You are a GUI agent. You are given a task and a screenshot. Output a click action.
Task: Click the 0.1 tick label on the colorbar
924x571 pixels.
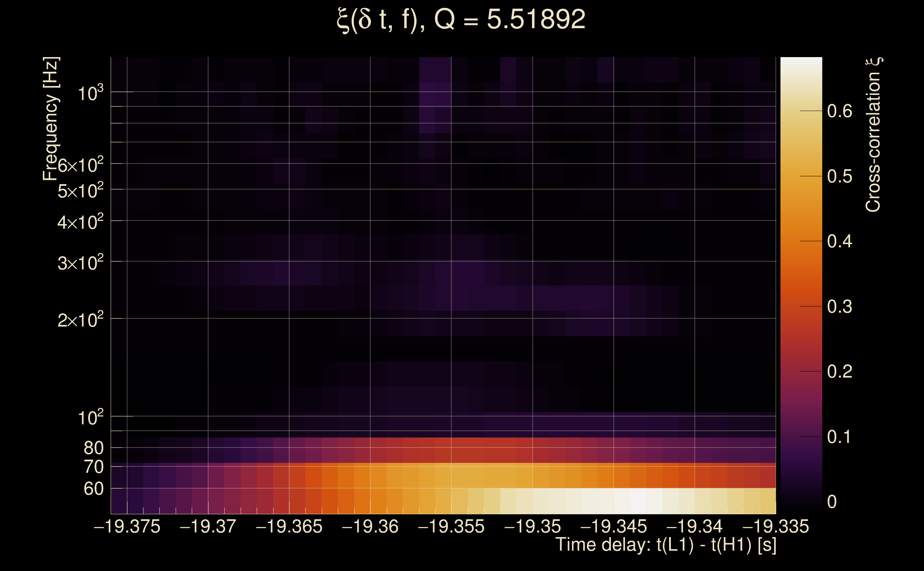[x=839, y=437]
